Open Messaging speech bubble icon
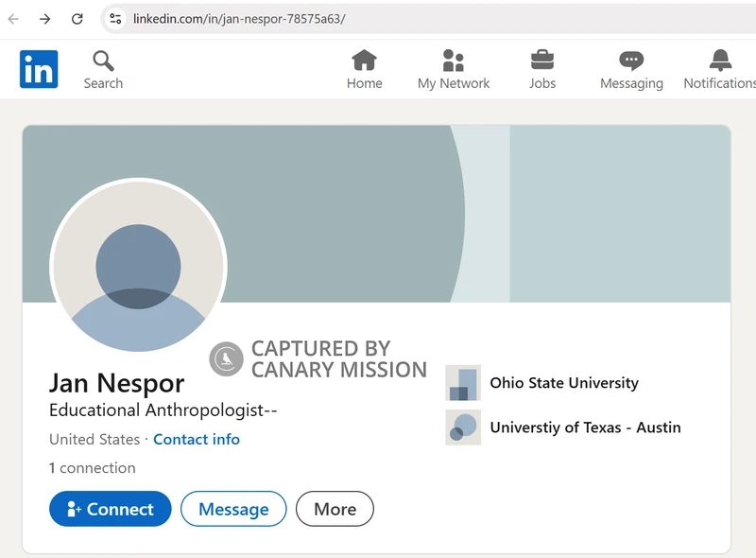 point(631,61)
